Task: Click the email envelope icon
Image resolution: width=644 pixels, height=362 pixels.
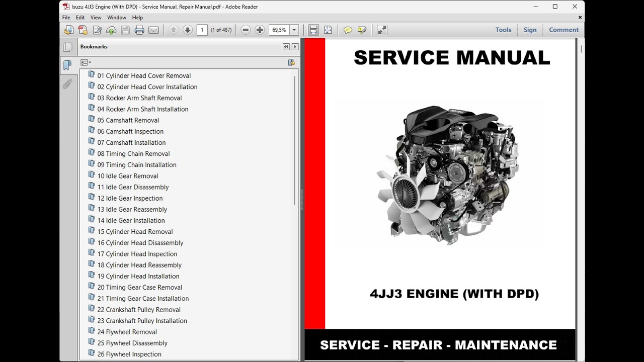Action: click(x=153, y=30)
